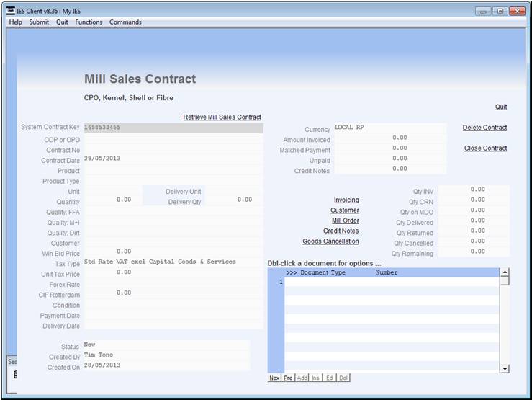Click the Number column header
Viewport: 532px width, 400px height.
[x=387, y=272]
